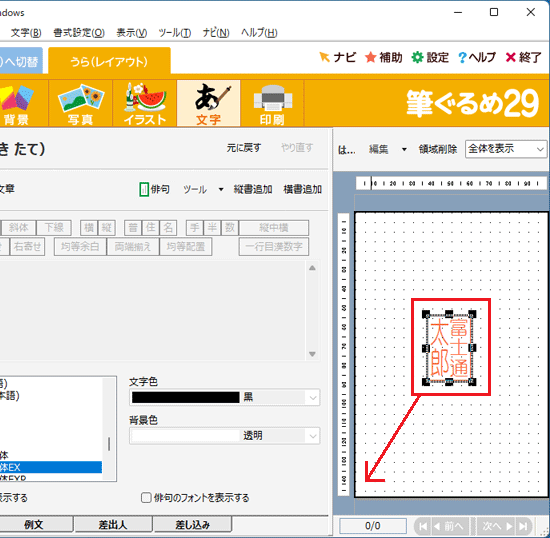550x538 pixels.
Task: Click 元に戻す undo
Action: point(244,148)
